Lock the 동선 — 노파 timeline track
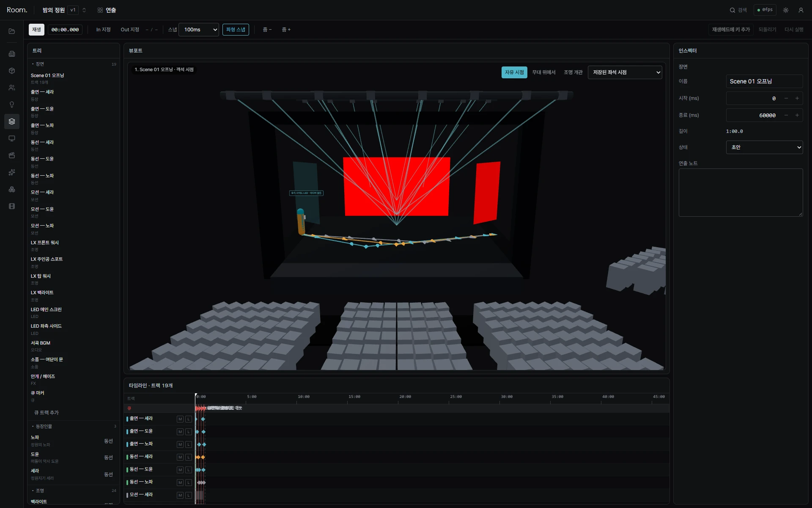This screenshot has width=812, height=508. point(189,483)
